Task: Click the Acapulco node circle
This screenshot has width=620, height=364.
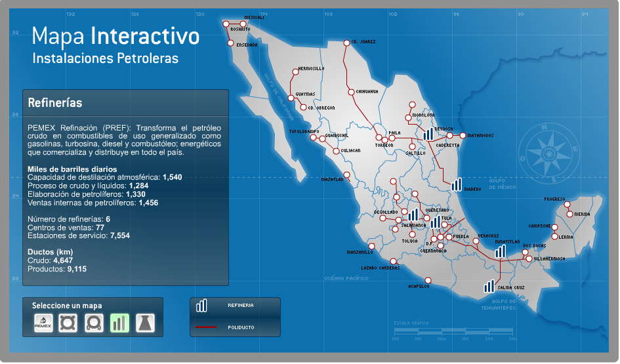Action: click(428, 281)
